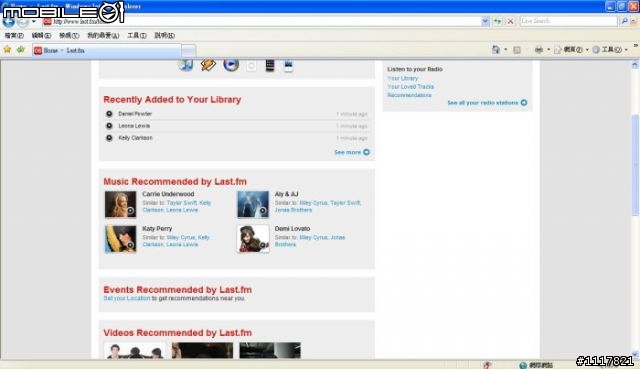
Task: Click Miley Cyrus under Katy Perry
Action: tap(181, 237)
